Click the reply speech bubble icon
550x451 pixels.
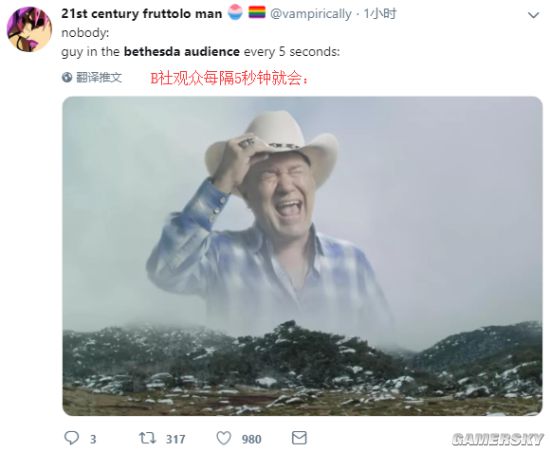pyautogui.click(x=72, y=438)
